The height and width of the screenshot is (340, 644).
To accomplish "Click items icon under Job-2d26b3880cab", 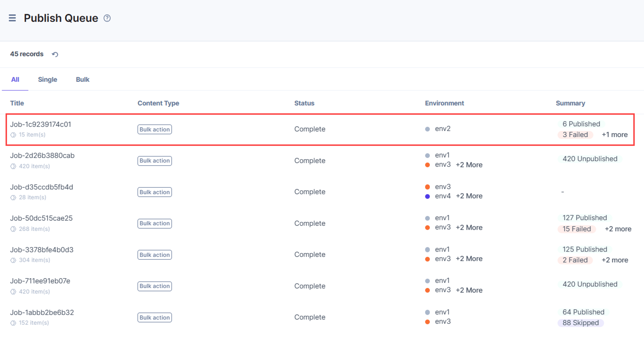I will (13, 166).
